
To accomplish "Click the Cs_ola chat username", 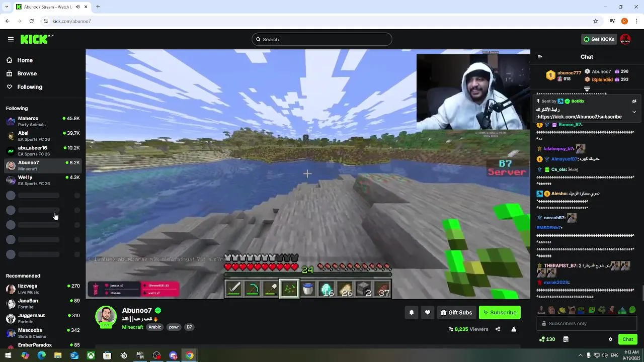I will (559, 169).
